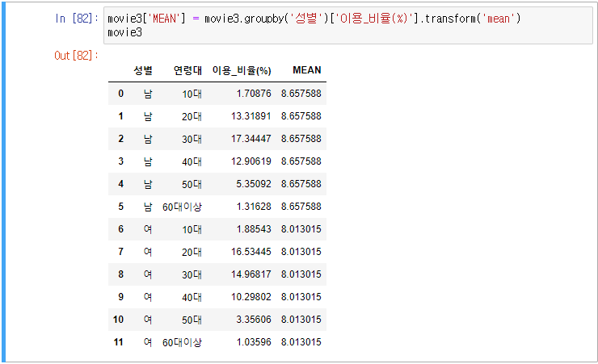Click the value 16.53445
598x364 pixels.
point(251,252)
